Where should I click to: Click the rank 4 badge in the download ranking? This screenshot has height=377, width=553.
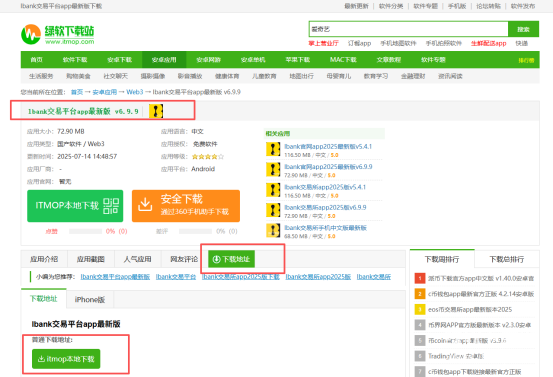[x=420, y=325]
